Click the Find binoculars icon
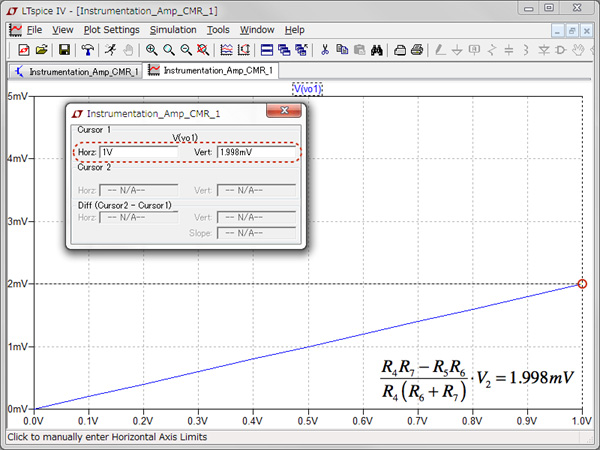This screenshot has height=450, width=600. pyautogui.click(x=378, y=49)
